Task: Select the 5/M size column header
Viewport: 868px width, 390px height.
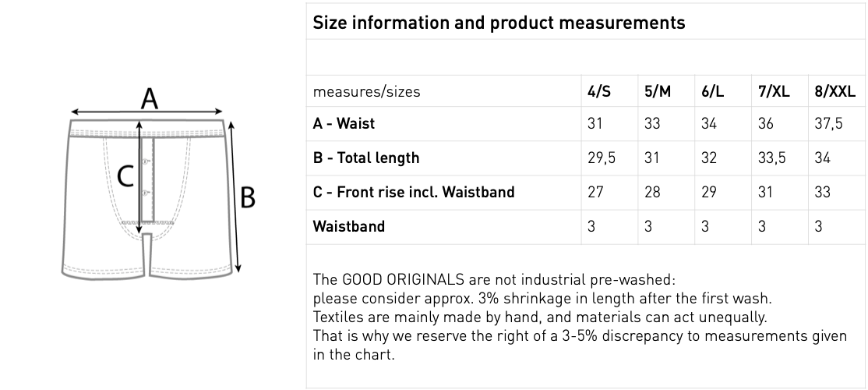Action: coord(657,91)
